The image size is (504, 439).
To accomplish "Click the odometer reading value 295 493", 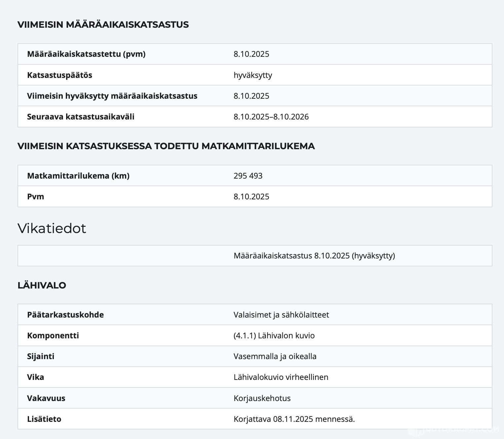I will tap(248, 176).
